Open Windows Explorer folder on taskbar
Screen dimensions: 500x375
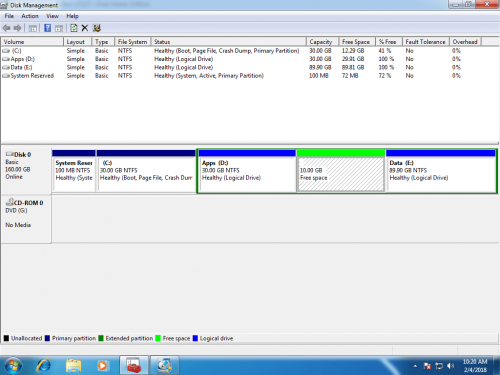coord(73,365)
